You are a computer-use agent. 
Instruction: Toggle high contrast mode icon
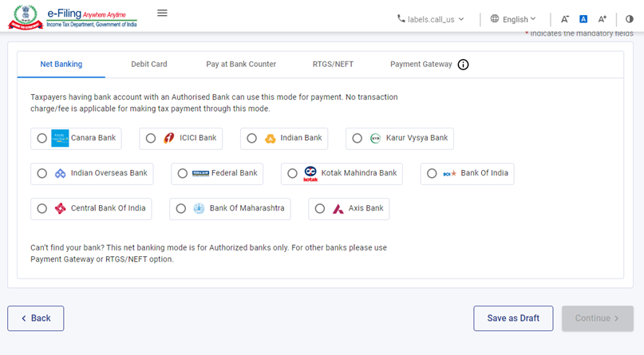tap(629, 18)
